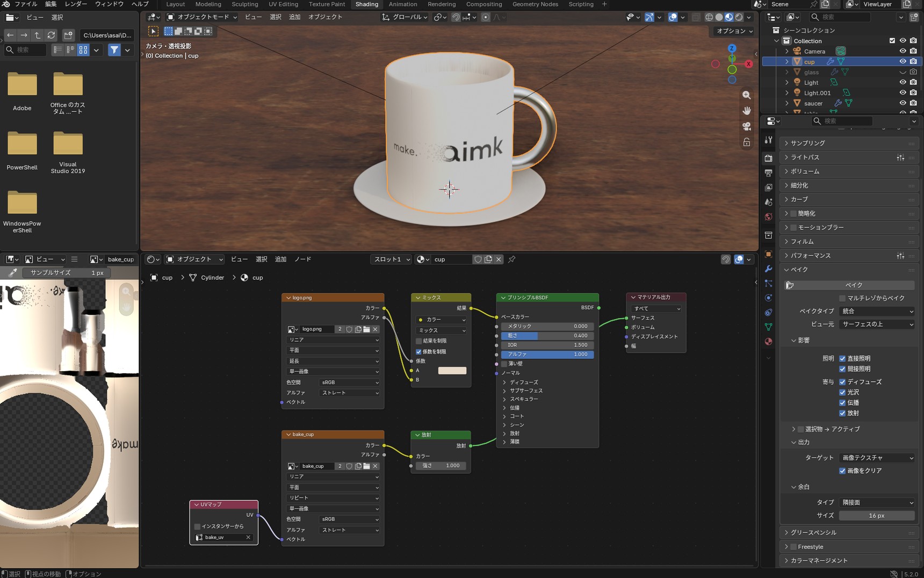Toggle 直接照明 checkbox
The height and width of the screenshot is (578, 924).
click(x=842, y=359)
